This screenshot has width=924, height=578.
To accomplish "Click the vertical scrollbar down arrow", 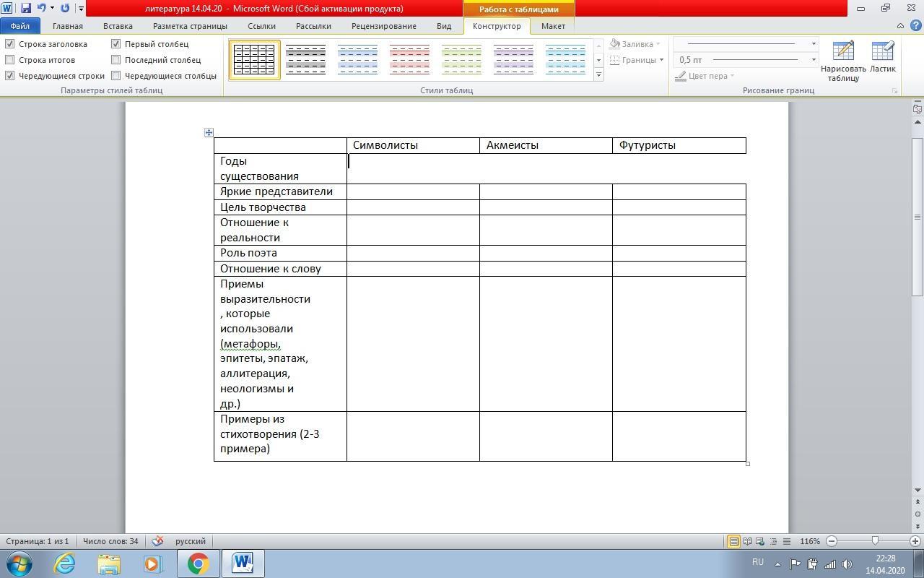I will tap(918, 490).
